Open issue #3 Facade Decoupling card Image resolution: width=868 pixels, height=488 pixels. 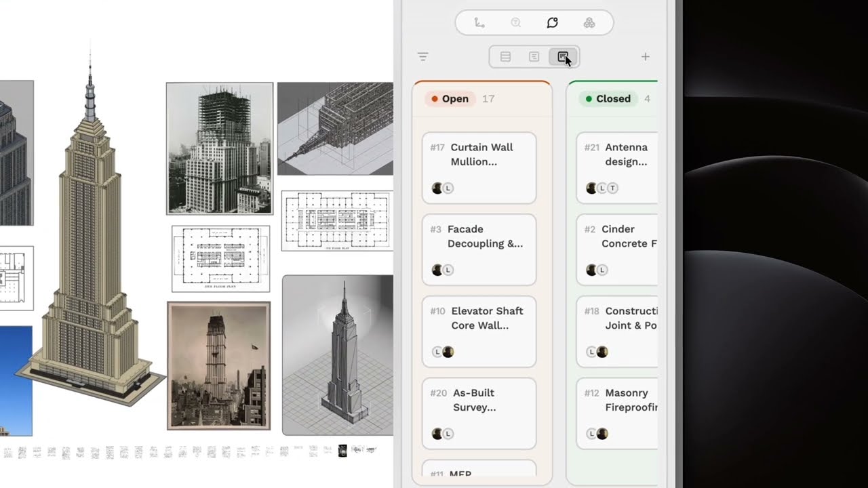pos(479,249)
